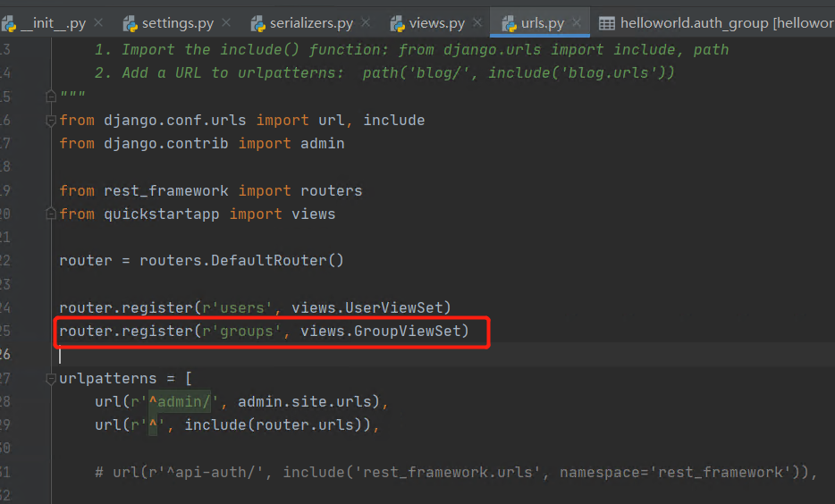Open the settings.py editor tab
The image size is (835, 504).
[177, 23]
